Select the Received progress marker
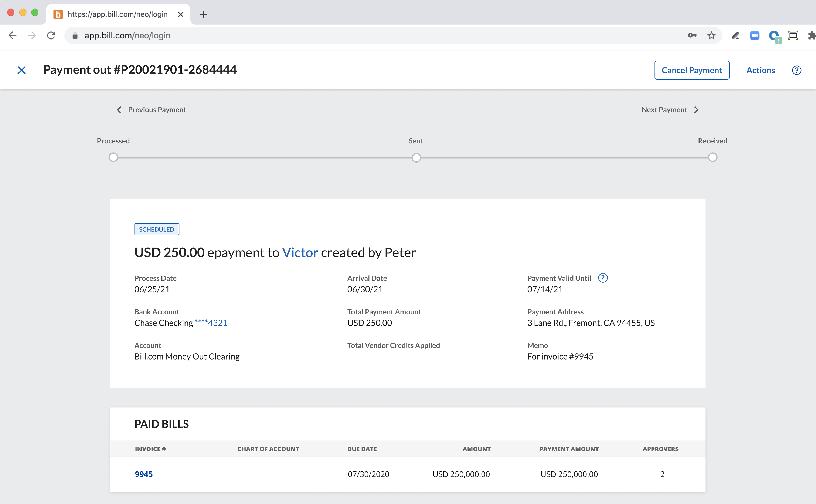The height and width of the screenshot is (504, 816). tap(713, 157)
